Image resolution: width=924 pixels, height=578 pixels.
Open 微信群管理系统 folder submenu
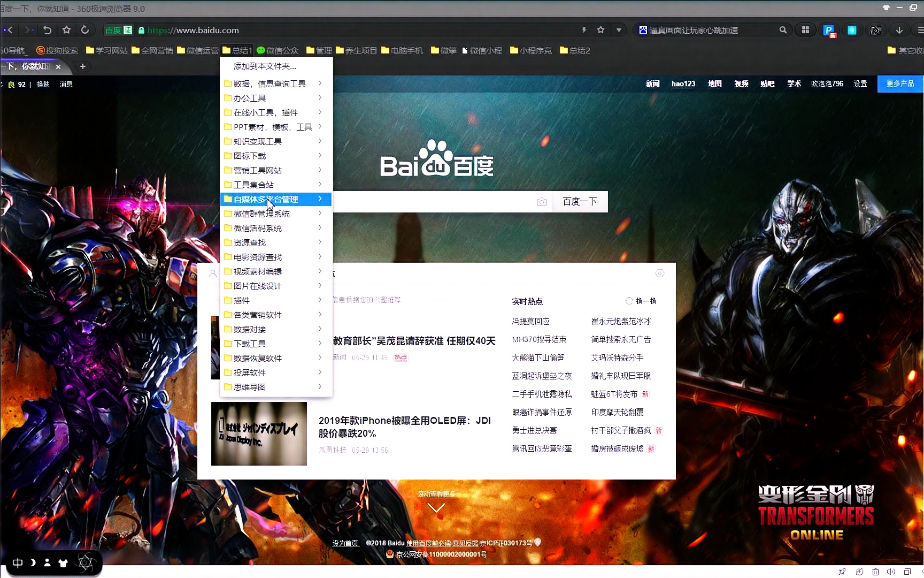276,214
